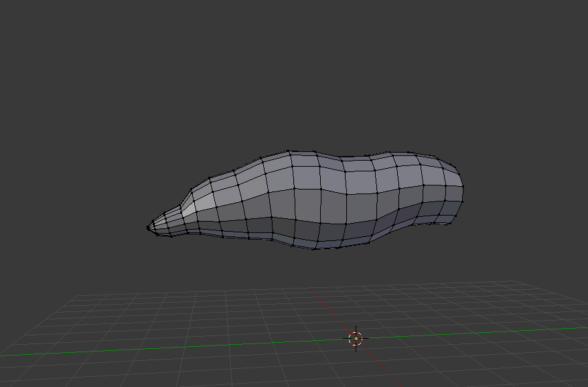The height and width of the screenshot is (387, 588).
Task: Click the 3D cursor at the grid origin
Action: tap(356, 338)
